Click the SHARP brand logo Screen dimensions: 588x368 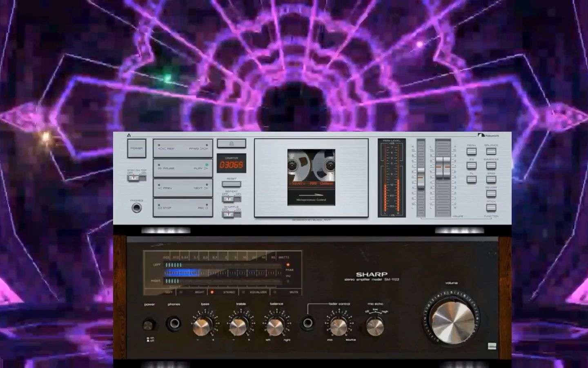(372, 274)
